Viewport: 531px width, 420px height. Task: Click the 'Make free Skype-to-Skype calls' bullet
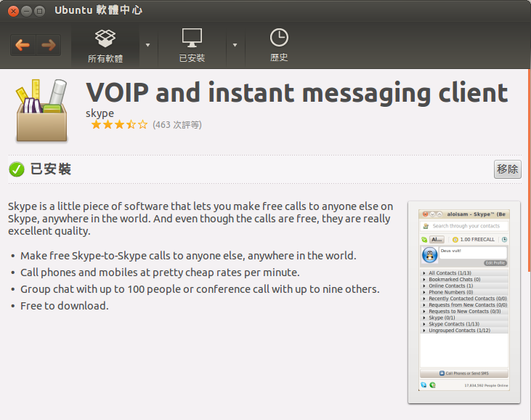(188, 255)
